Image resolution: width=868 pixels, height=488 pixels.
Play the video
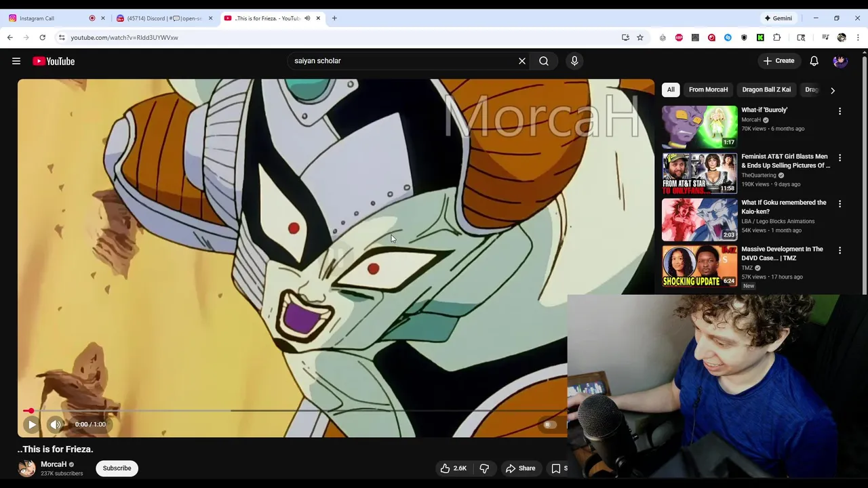point(31,424)
